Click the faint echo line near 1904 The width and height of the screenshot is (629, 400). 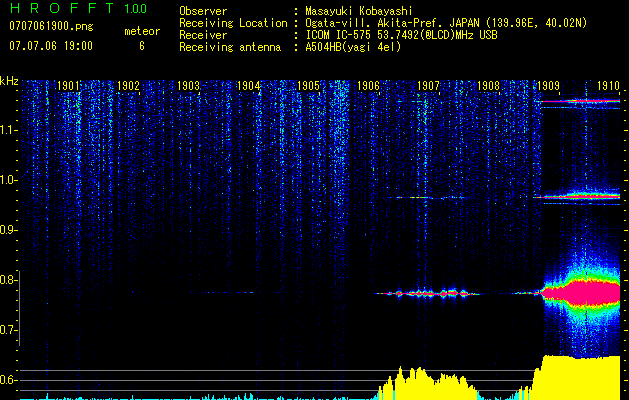point(227,292)
